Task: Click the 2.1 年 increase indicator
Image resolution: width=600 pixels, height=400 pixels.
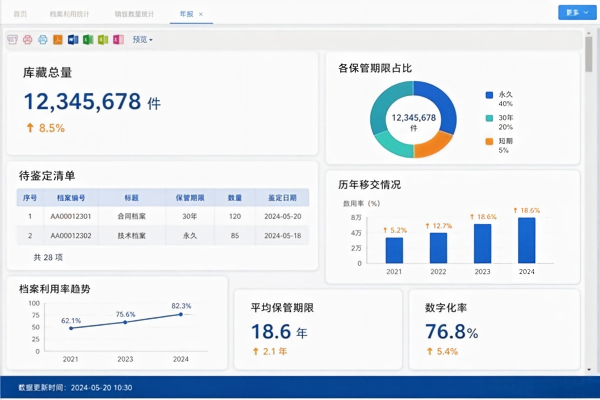Action: coord(270,351)
